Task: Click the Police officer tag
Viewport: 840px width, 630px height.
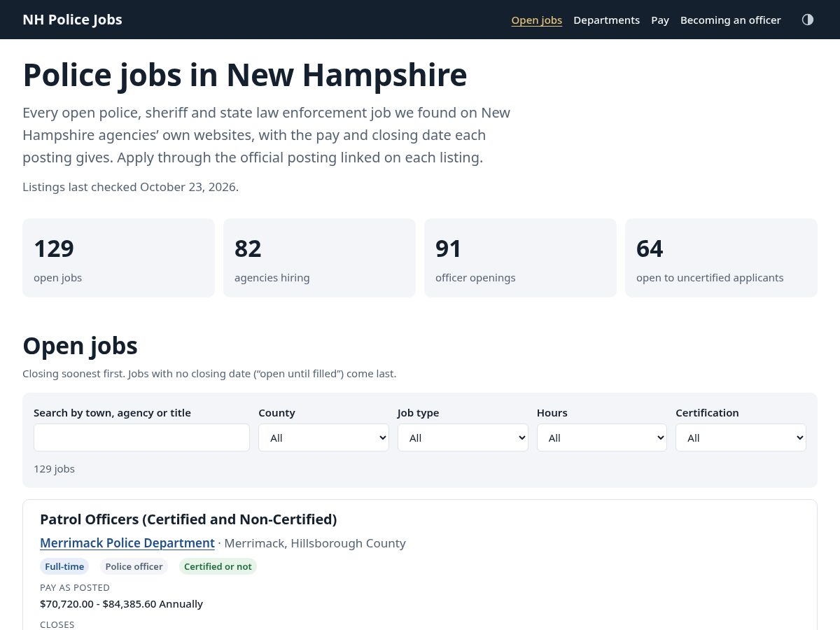Action: coord(134,566)
